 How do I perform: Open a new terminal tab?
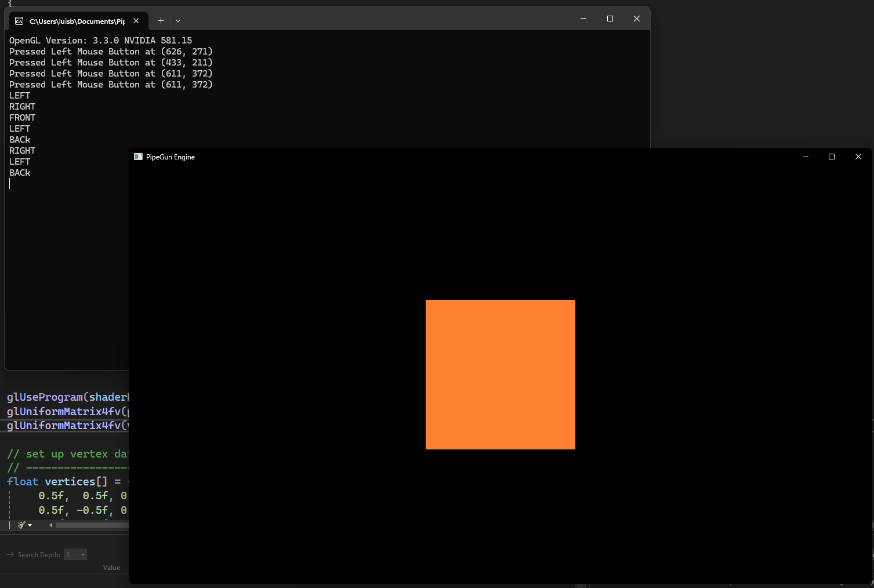(161, 21)
